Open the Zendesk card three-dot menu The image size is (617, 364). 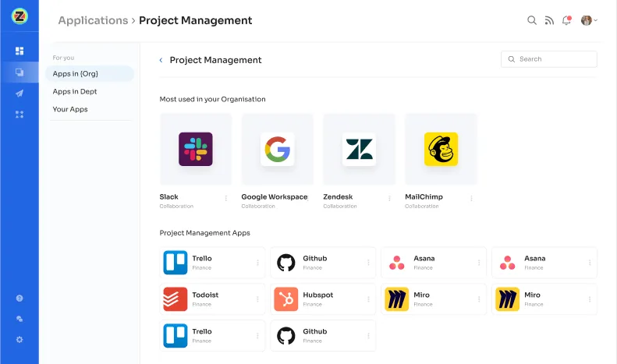pos(389,198)
